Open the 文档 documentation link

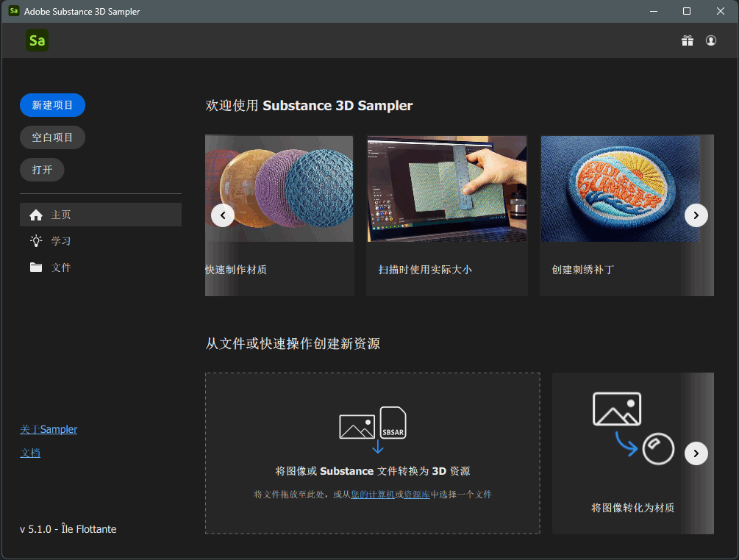pyautogui.click(x=30, y=453)
